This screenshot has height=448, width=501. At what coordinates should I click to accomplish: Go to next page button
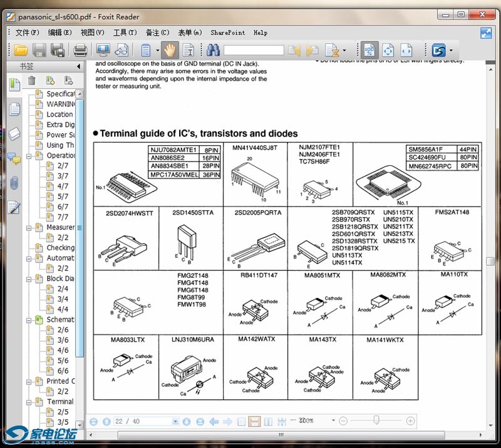tap(187, 422)
